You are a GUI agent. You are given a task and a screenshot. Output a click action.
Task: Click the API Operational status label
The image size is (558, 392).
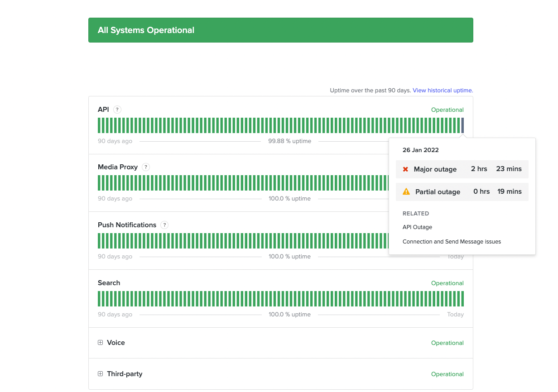447,110
